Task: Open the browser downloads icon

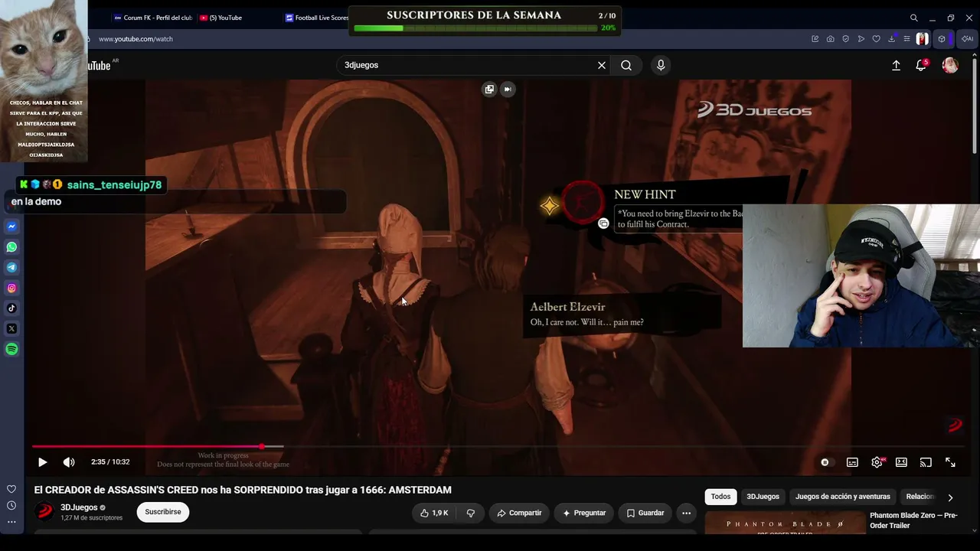Action: 891,39
